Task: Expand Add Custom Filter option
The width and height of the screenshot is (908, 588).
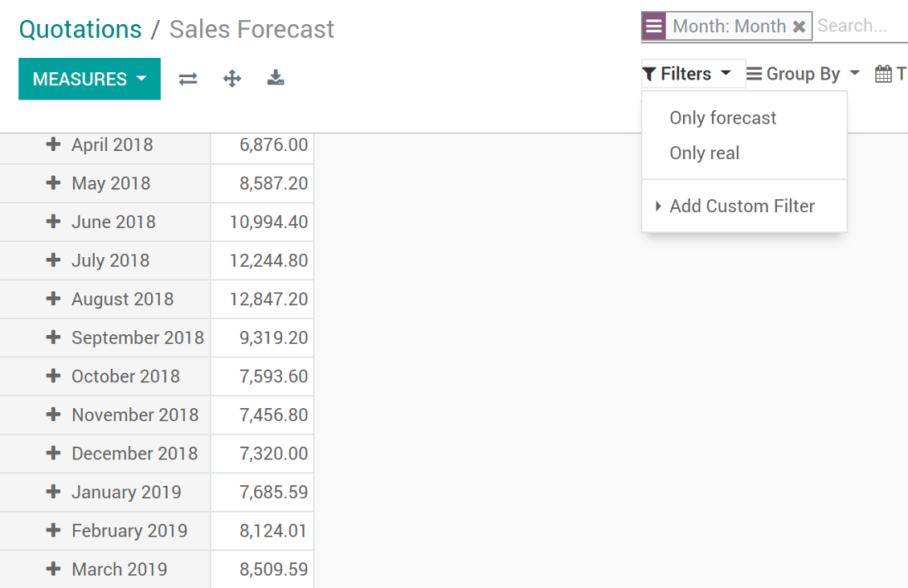Action: [x=742, y=206]
